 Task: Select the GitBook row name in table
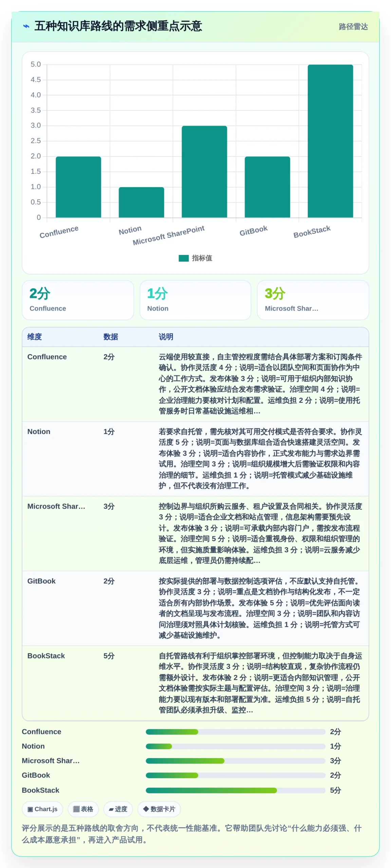[41, 581]
